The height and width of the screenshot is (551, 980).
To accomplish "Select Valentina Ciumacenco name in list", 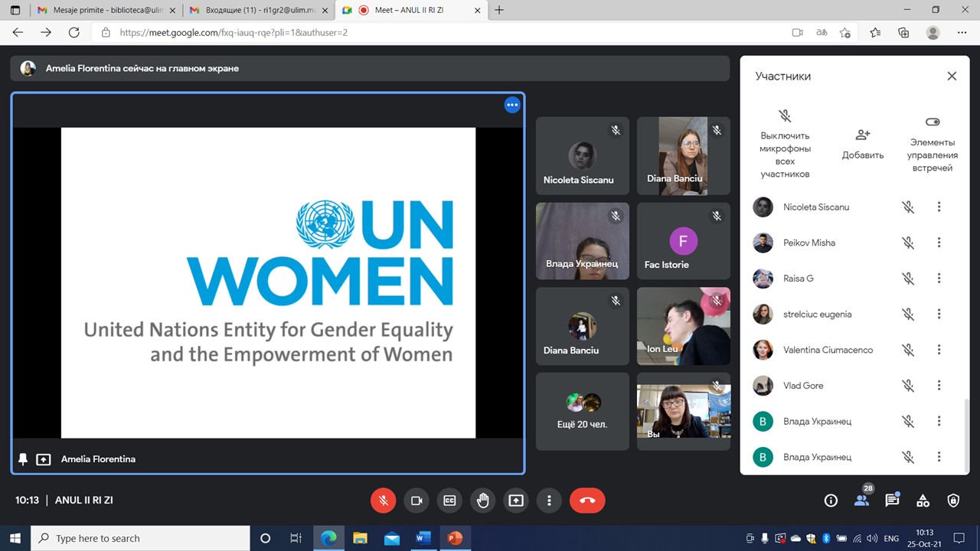I will [x=828, y=350].
